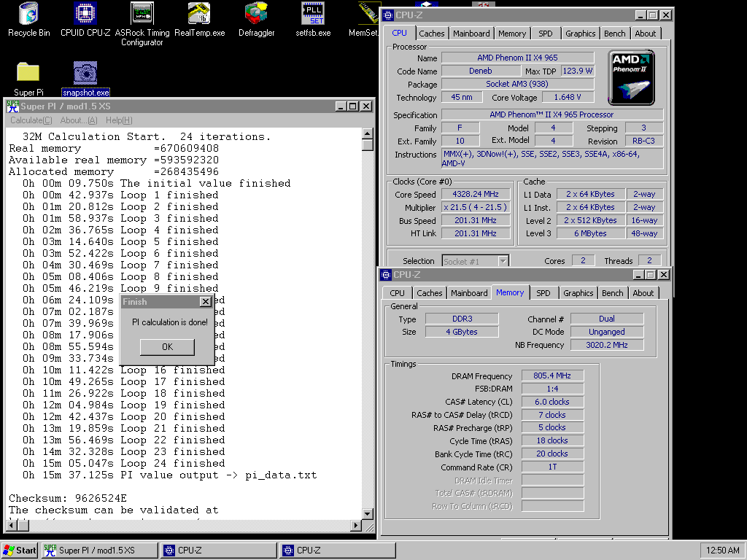Click the Channel # value Dual
The image size is (747, 560).
coord(606,319)
